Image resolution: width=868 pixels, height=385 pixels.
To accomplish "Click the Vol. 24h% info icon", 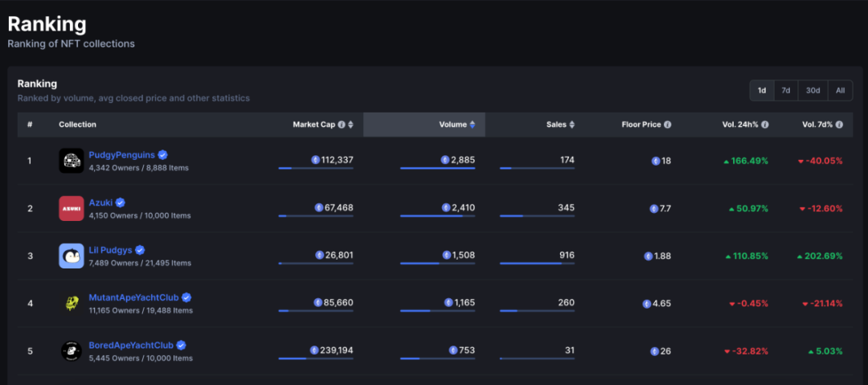I will [x=764, y=125].
